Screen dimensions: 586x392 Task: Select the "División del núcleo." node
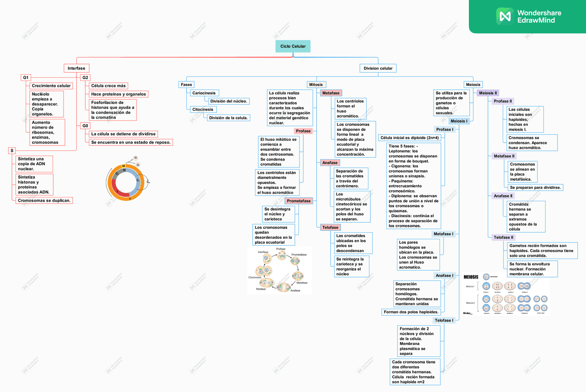pyautogui.click(x=228, y=101)
